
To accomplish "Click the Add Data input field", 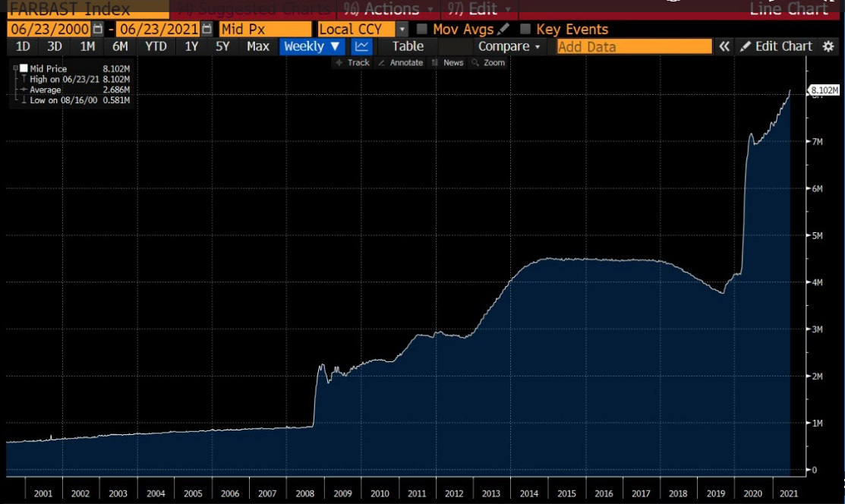I will [634, 46].
